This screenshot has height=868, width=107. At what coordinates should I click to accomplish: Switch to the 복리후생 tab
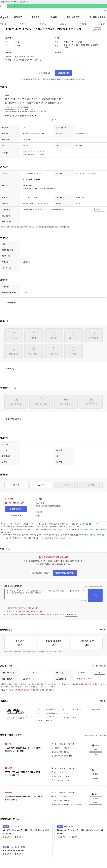coord(63,24)
